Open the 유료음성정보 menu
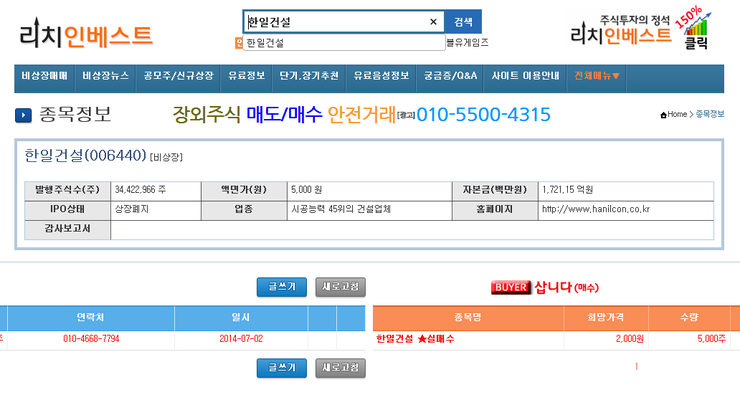740x395 pixels. coord(381,76)
